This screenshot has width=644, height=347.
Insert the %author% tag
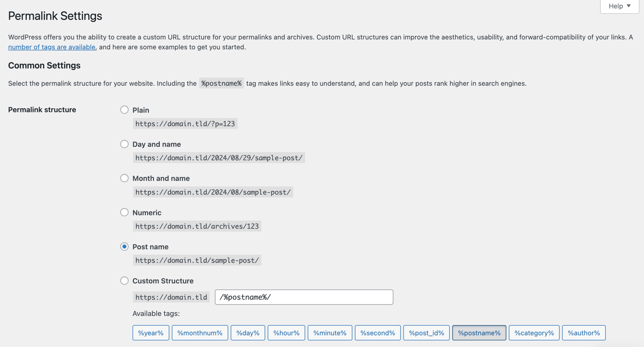click(584, 332)
